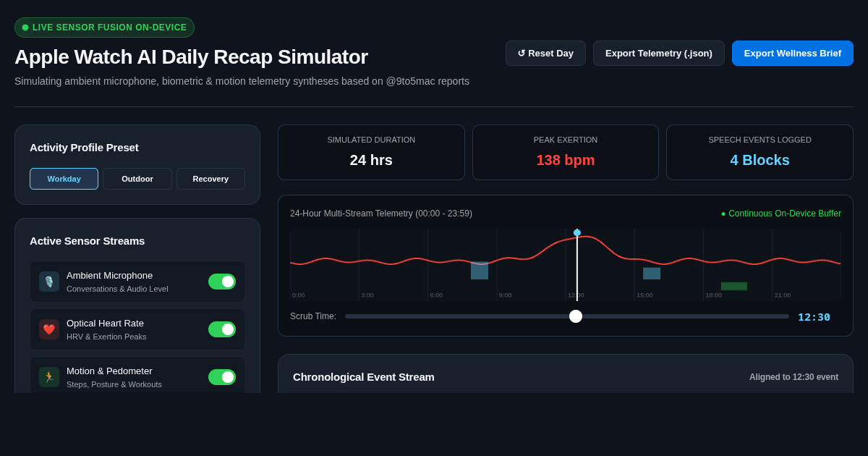The width and height of the screenshot is (868, 456).
Task: Click the 138 bpm peak exertion value
Action: (566, 160)
